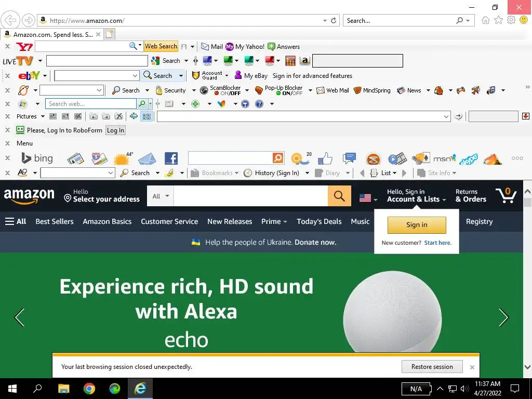Select the Amazon.com browser tab

coord(52,34)
